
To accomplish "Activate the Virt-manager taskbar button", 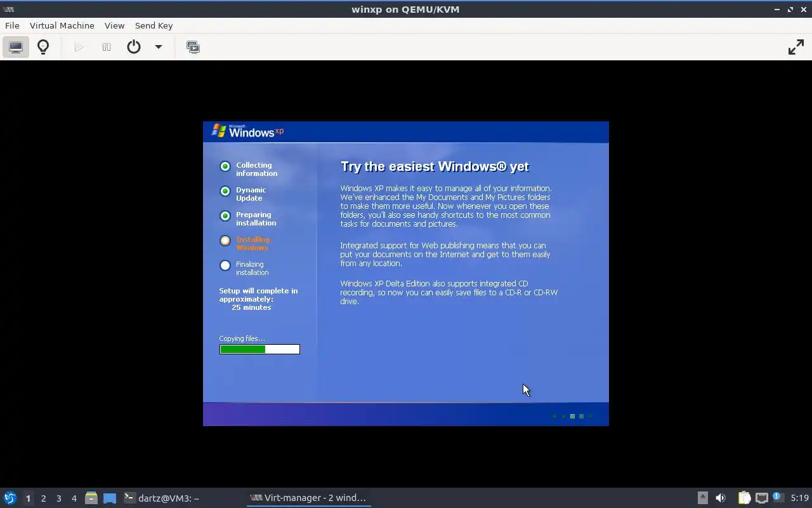I will point(308,498).
